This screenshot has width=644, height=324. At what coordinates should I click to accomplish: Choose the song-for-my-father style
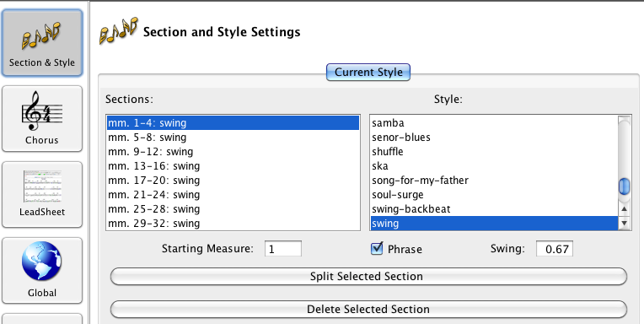pyautogui.click(x=494, y=181)
